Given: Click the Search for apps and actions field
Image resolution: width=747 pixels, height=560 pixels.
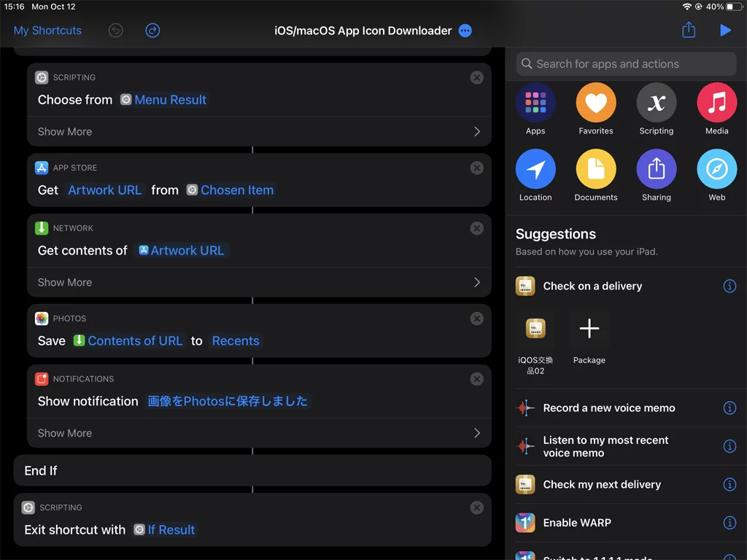Looking at the screenshot, I should (x=626, y=64).
